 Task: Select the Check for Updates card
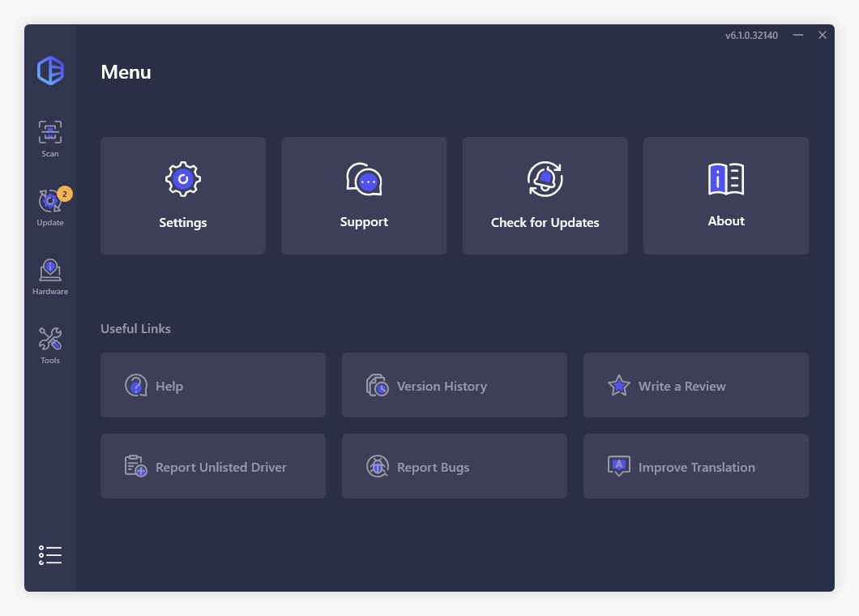click(x=545, y=195)
